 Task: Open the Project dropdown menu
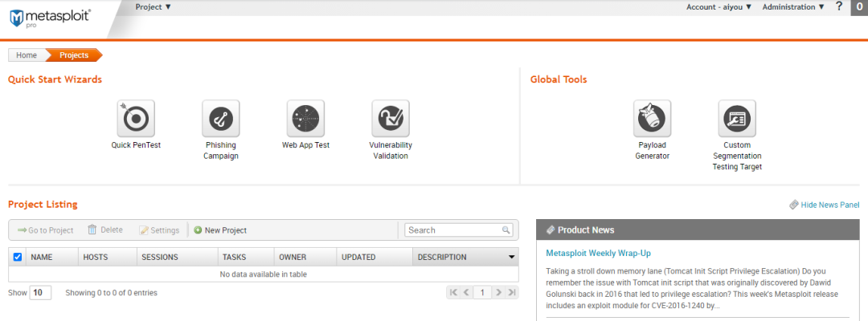point(154,7)
